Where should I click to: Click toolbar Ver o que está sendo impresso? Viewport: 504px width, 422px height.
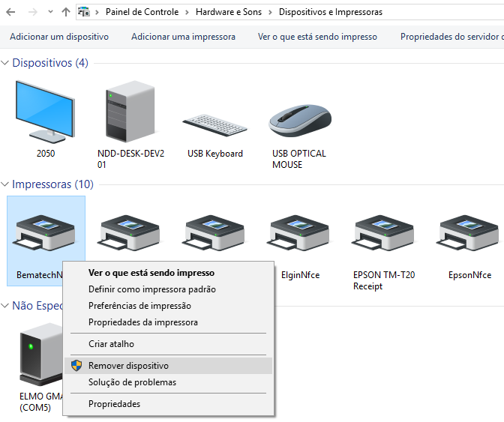[317, 37]
